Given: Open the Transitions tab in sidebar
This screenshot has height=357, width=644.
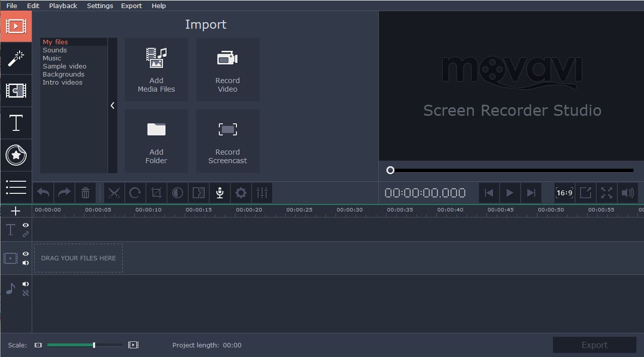Looking at the screenshot, I should click(16, 91).
